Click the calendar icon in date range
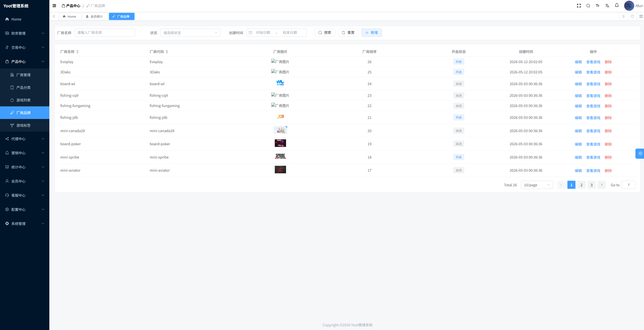The height and width of the screenshot is (330, 644). (250, 32)
